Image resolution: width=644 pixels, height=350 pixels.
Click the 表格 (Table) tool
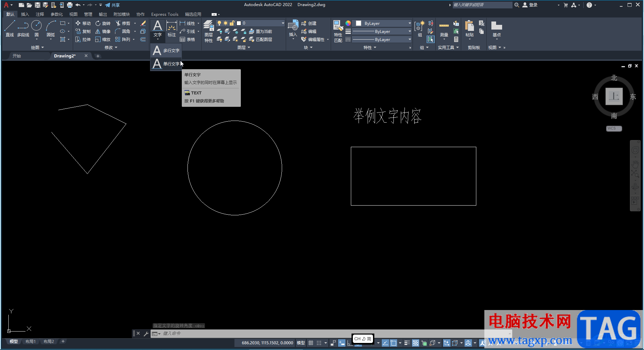tap(187, 39)
